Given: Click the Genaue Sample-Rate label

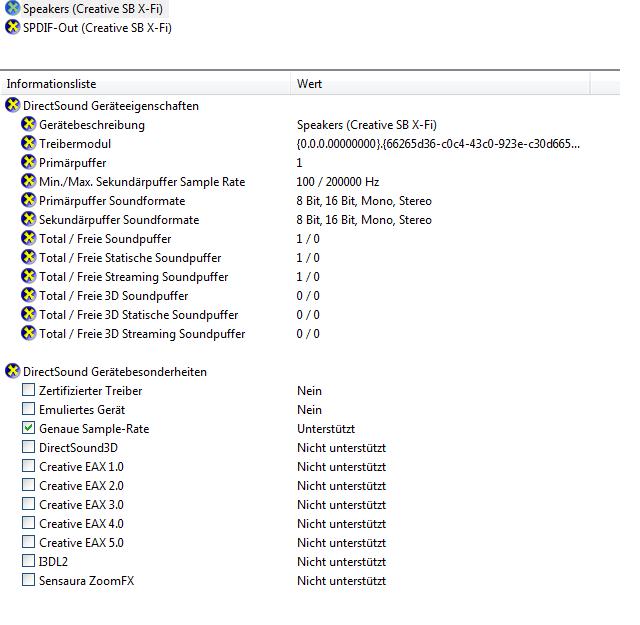Looking at the screenshot, I should (94, 429).
